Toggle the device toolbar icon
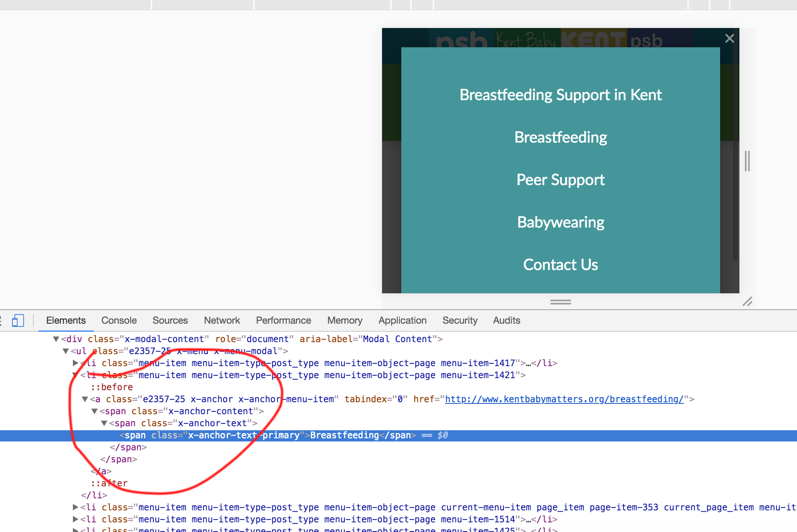The height and width of the screenshot is (532, 797). point(18,320)
